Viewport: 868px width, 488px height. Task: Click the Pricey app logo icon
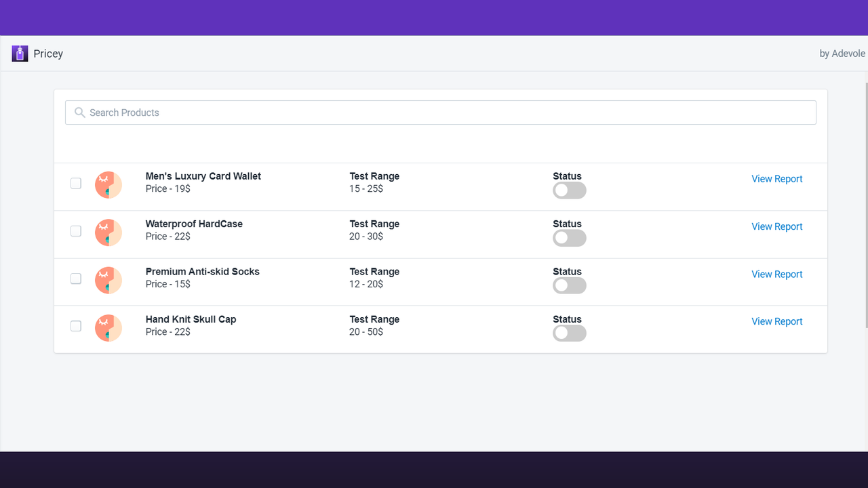[x=20, y=54]
